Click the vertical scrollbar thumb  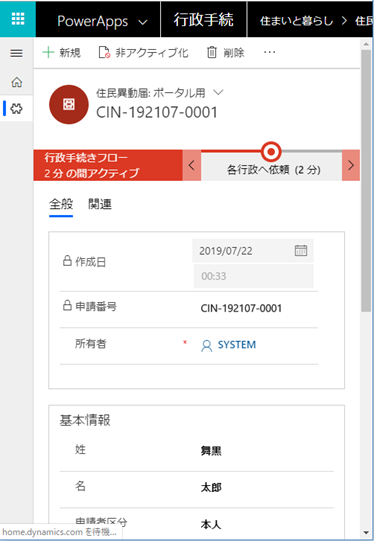click(x=366, y=180)
